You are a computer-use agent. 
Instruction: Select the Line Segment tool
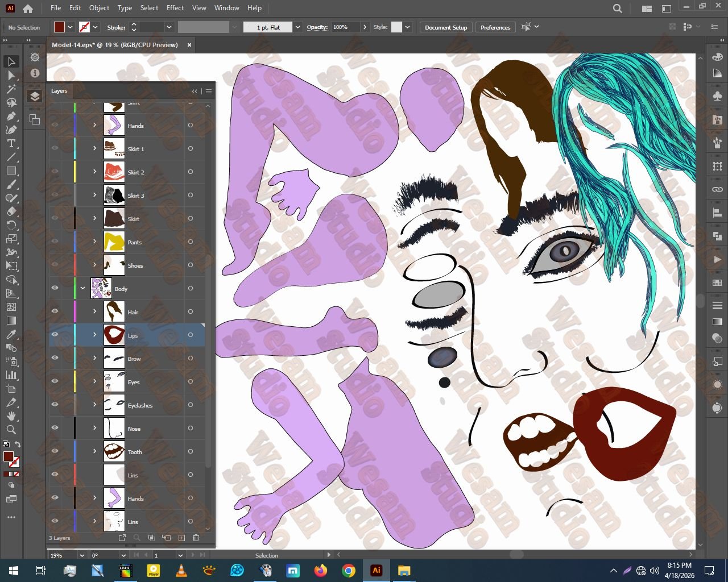pos(11,157)
